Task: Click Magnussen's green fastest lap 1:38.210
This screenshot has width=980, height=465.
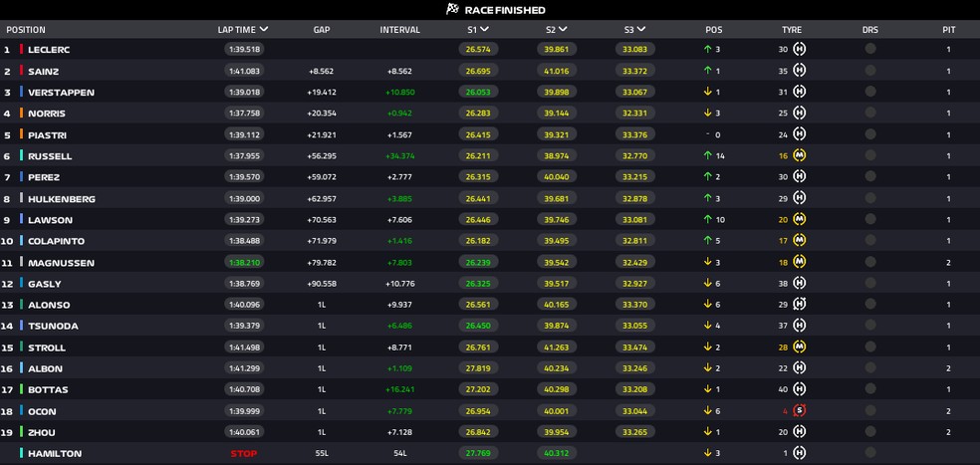Action: point(244,262)
